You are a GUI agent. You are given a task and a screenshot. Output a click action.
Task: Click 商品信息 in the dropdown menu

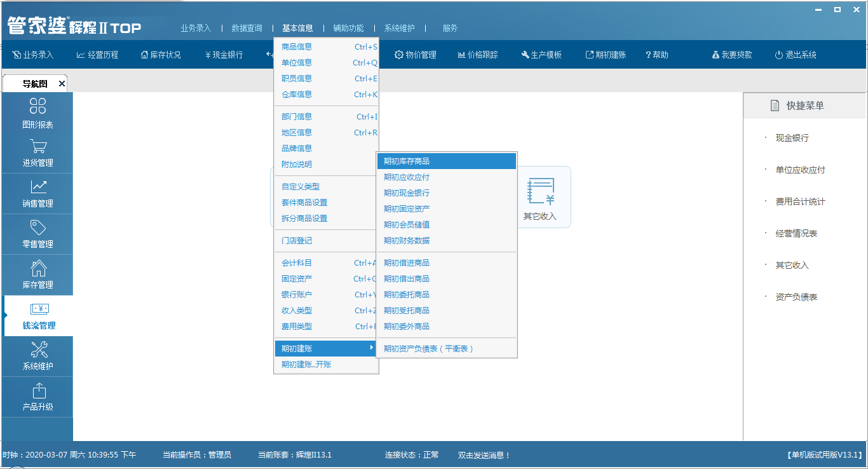[297, 47]
